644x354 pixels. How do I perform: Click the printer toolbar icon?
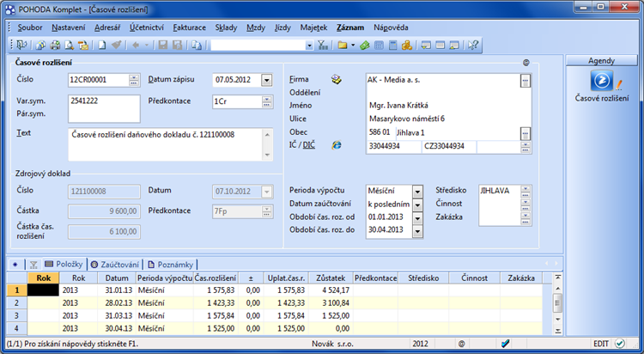(x=55, y=46)
